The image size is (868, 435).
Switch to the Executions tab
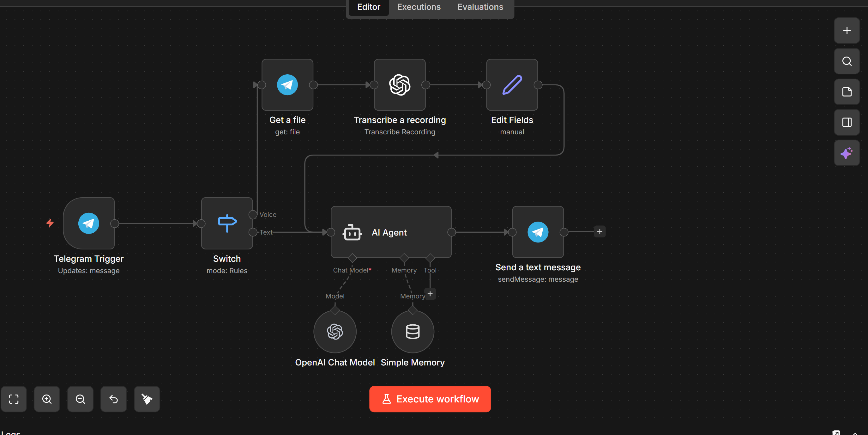pyautogui.click(x=419, y=7)
